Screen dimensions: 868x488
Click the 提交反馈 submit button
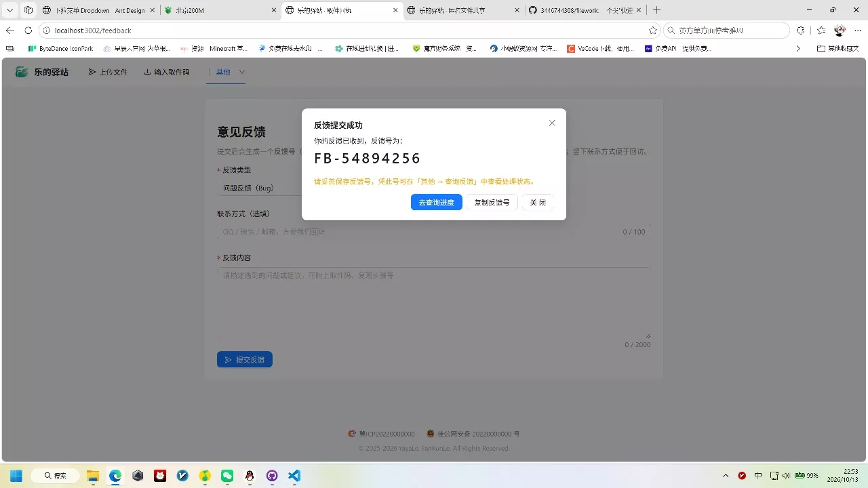point(245,359)
